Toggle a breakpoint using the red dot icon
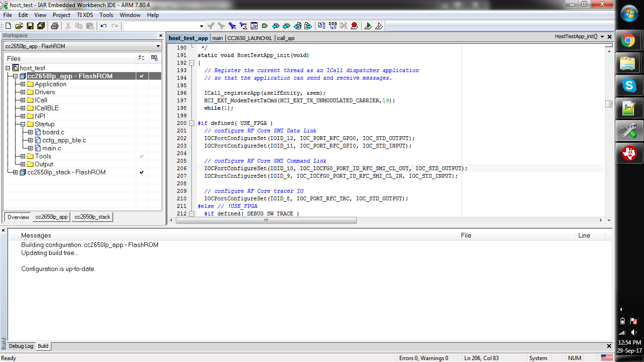Viewport: 644px width, 362px height. tap(355, 26)
